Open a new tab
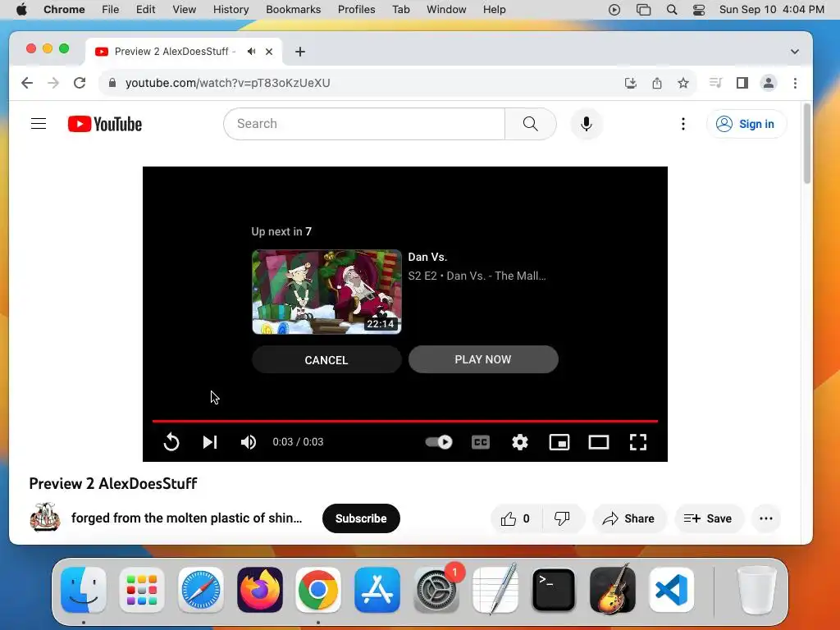This screenshot has height=630, width=840. point(300,52)
